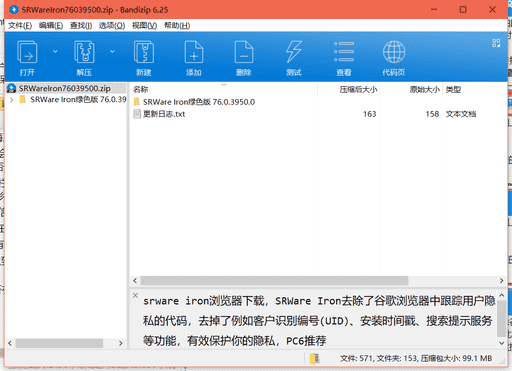The width and height of the screenshot is (512, 371).
Task: Sort by 原始大小 column header
Action: [x=425, y=89]
